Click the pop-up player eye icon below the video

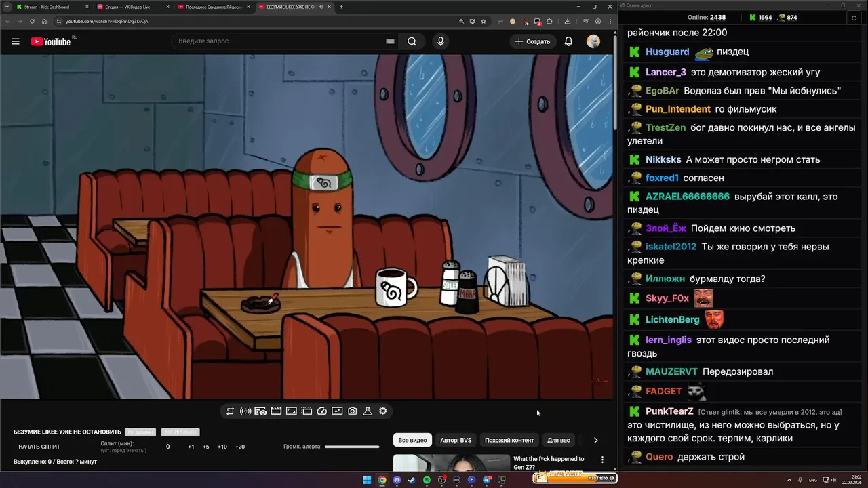260,411
